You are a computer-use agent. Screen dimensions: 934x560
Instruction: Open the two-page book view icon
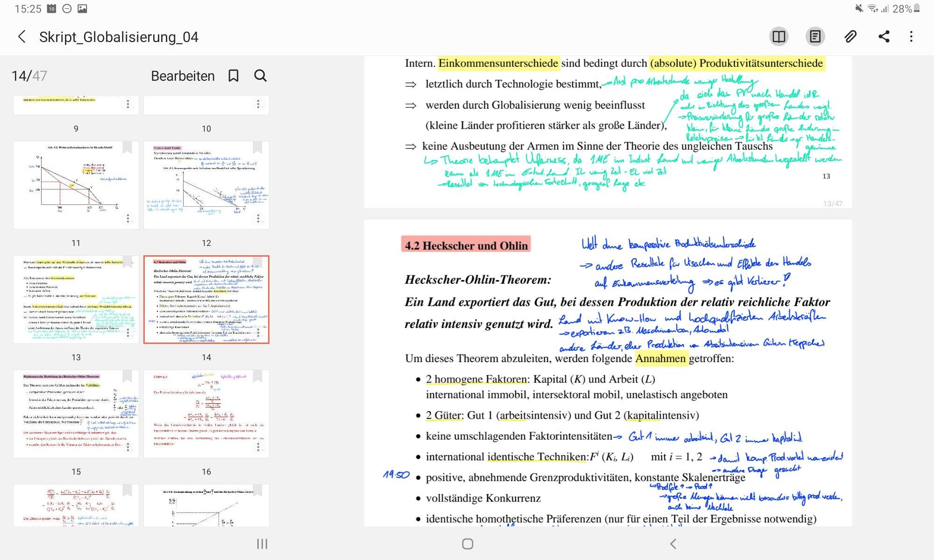tap(779, 37)
